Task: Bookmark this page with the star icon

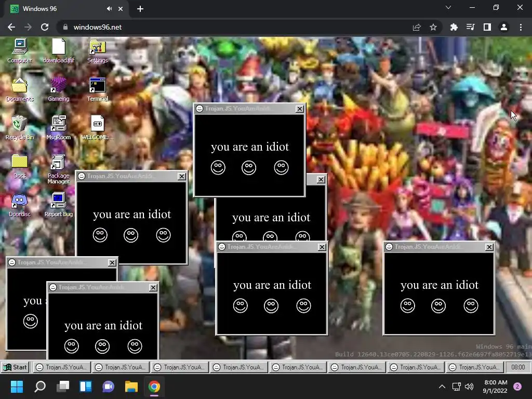Action: pos(433,27)
